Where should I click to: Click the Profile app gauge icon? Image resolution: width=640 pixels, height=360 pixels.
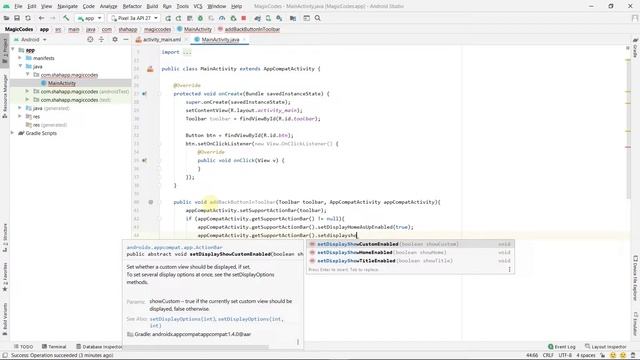(x=222, y=18)
